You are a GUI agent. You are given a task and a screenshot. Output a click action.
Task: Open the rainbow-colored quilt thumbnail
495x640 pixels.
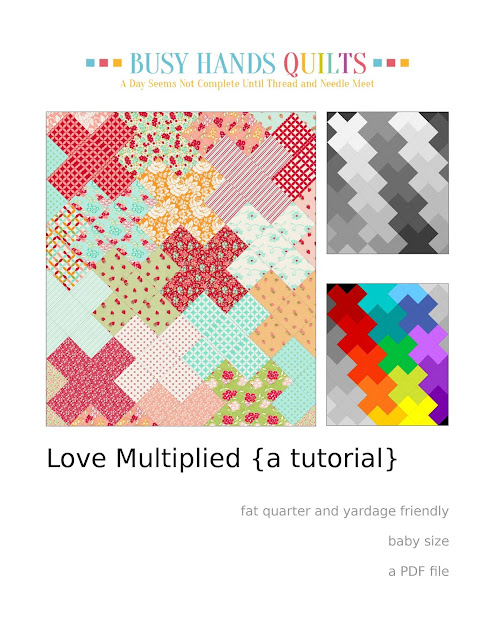tap(388, 354)
